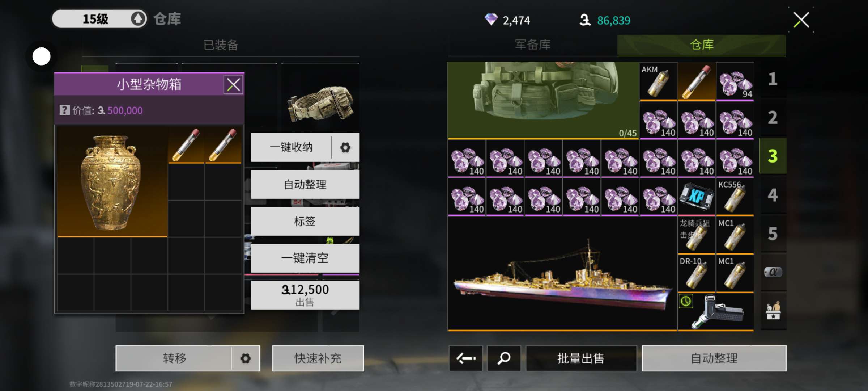
Task: Select the golden vase item
Action: (112, 182)
